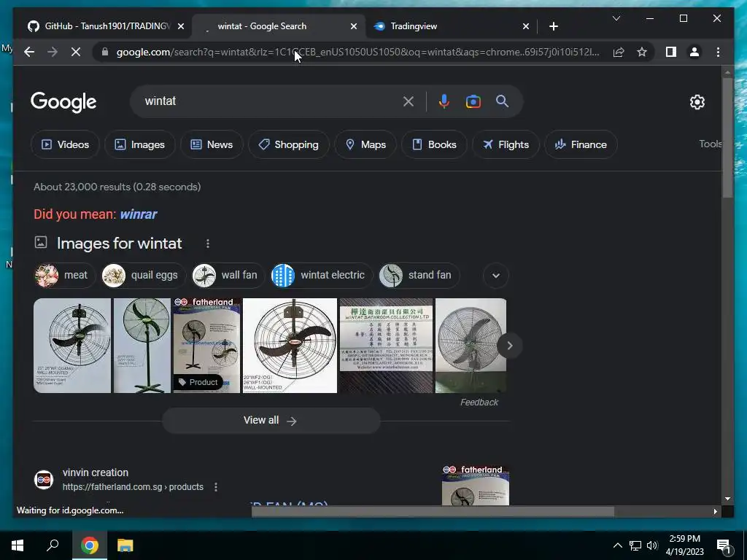Open Chrome side panel
This screenshot has width=747, height=560.
click(671, 52)
